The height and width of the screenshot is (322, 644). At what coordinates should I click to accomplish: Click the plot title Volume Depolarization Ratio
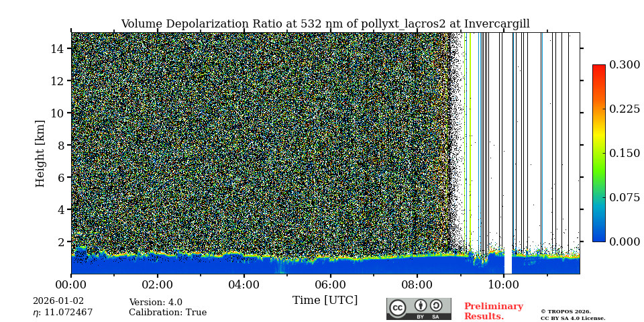pyautogui.click(x=325, y=24)
